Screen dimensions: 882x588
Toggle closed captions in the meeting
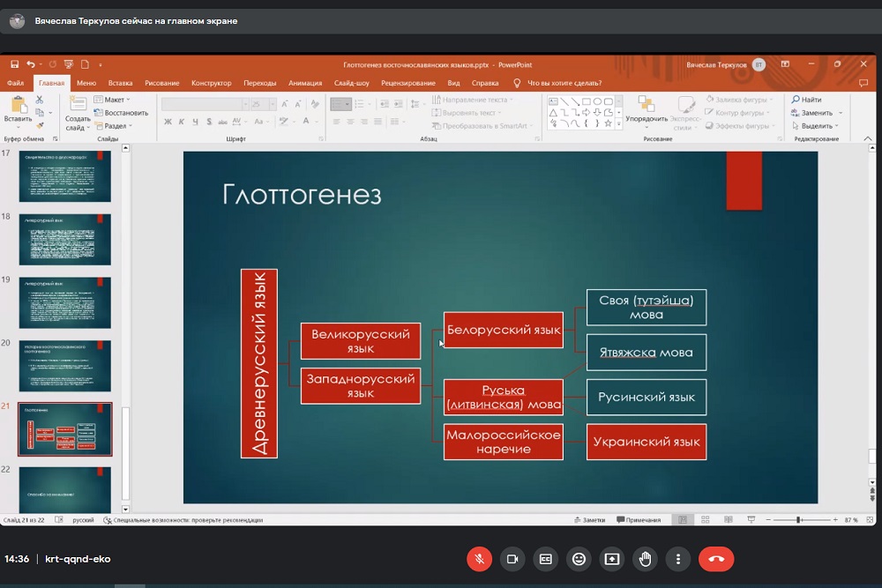click(x=545, y=558)
